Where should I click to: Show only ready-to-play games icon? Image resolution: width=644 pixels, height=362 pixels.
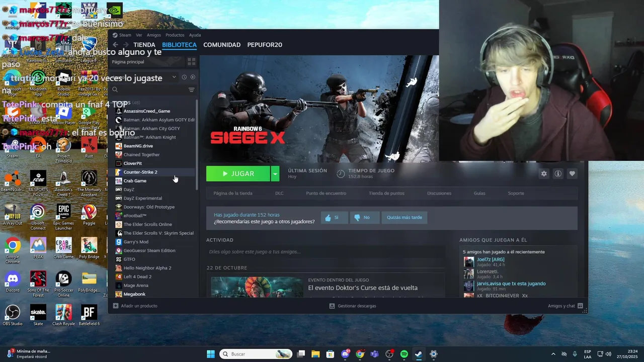[193, 77]
